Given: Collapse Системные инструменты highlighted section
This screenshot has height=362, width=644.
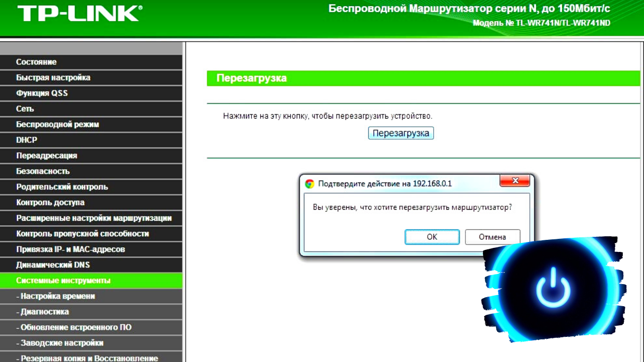Looking at the screenshot, I should tap(91, 280).
